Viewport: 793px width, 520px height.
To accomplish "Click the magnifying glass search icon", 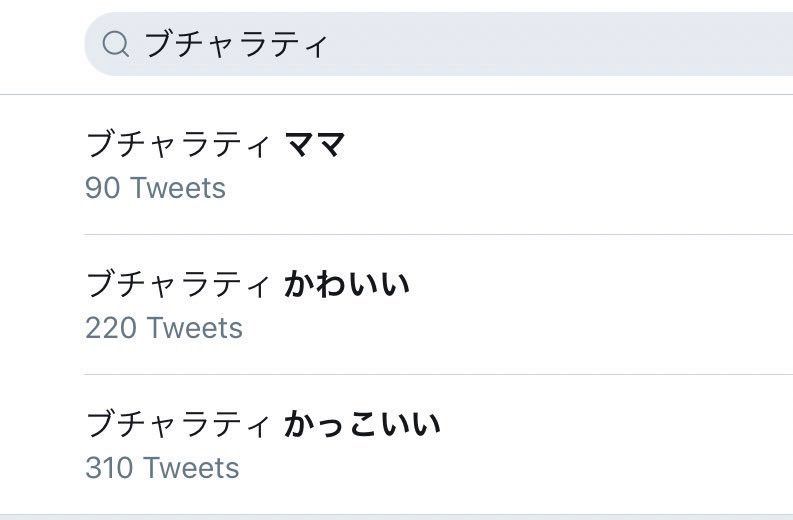I will pos(116,44).
